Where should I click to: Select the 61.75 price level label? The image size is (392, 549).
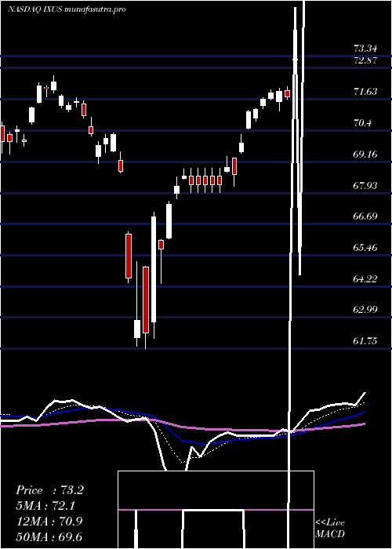365,340
